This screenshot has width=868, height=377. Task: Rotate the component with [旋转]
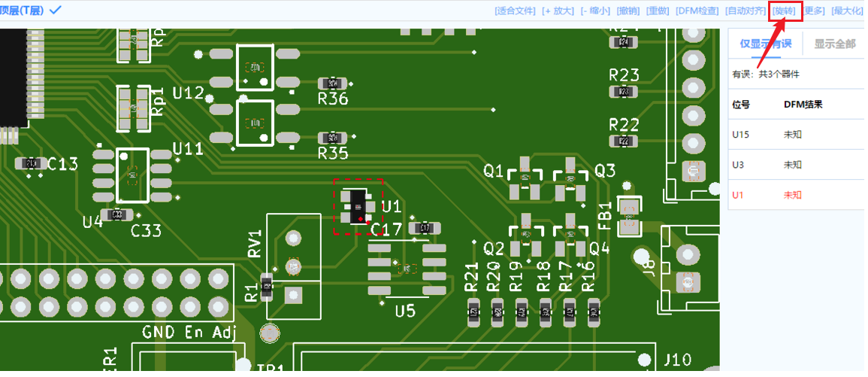point(785,11)
